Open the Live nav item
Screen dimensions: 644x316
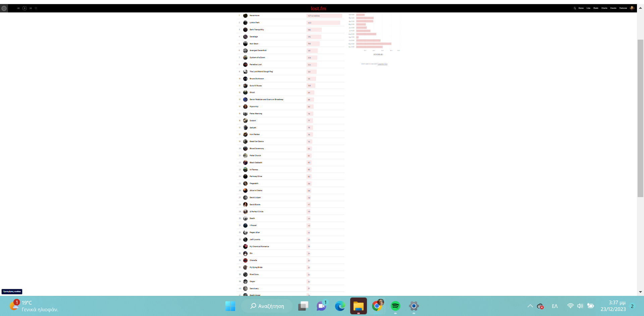click(x=588, y=8)
